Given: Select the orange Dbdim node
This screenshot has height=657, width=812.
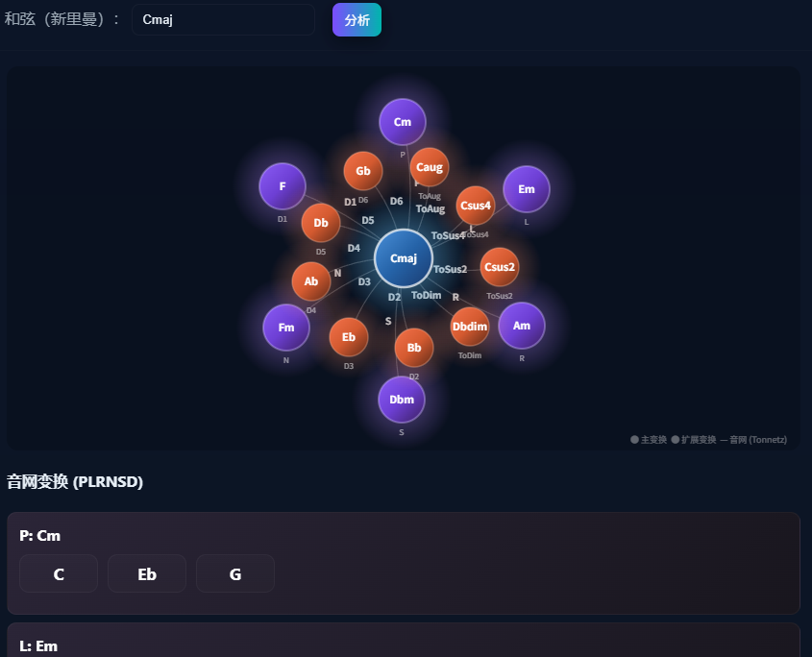Looking at the screenshot, I should (470, 327).
